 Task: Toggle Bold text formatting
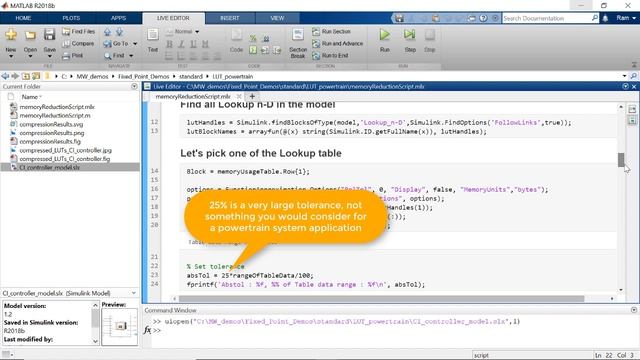click(x=169, y=44)
